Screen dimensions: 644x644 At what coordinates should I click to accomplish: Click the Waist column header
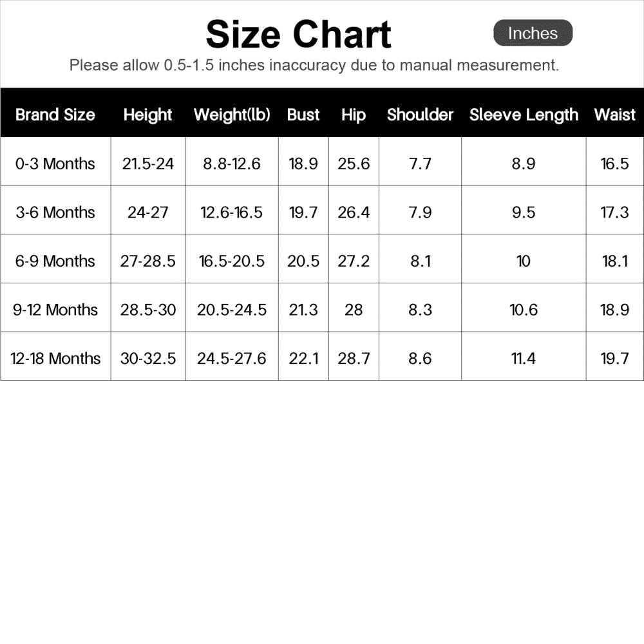[x=614, y=115]
